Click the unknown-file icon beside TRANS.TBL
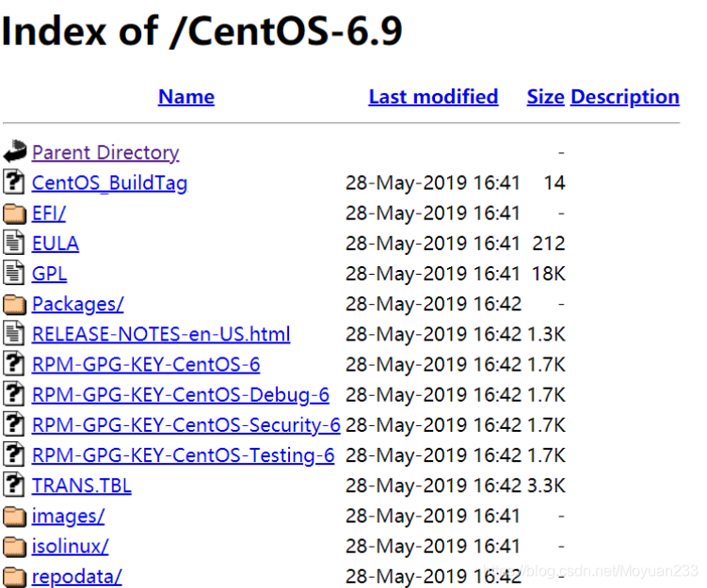The image size is (707, 588). (x=14, y=484)
